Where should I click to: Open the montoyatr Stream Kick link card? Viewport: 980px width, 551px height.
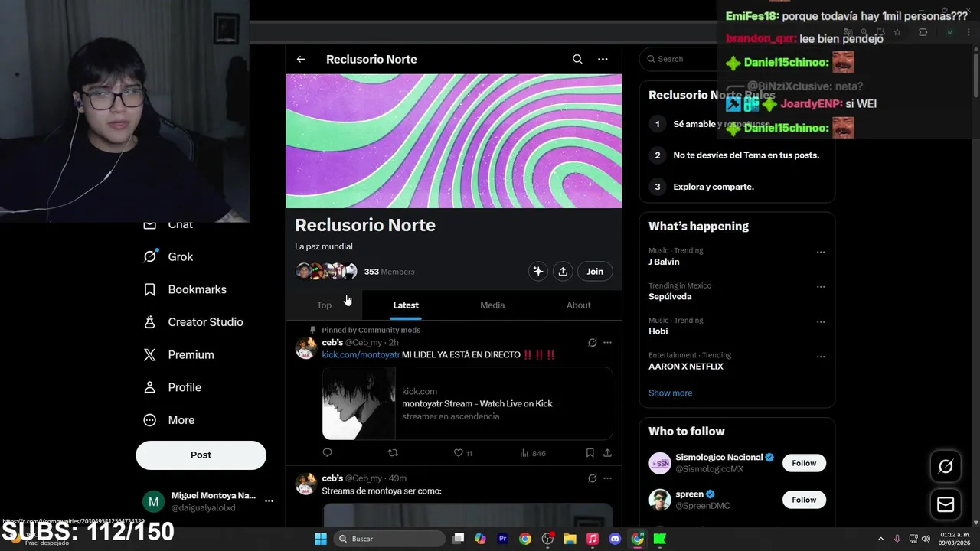tap(467, 403)
